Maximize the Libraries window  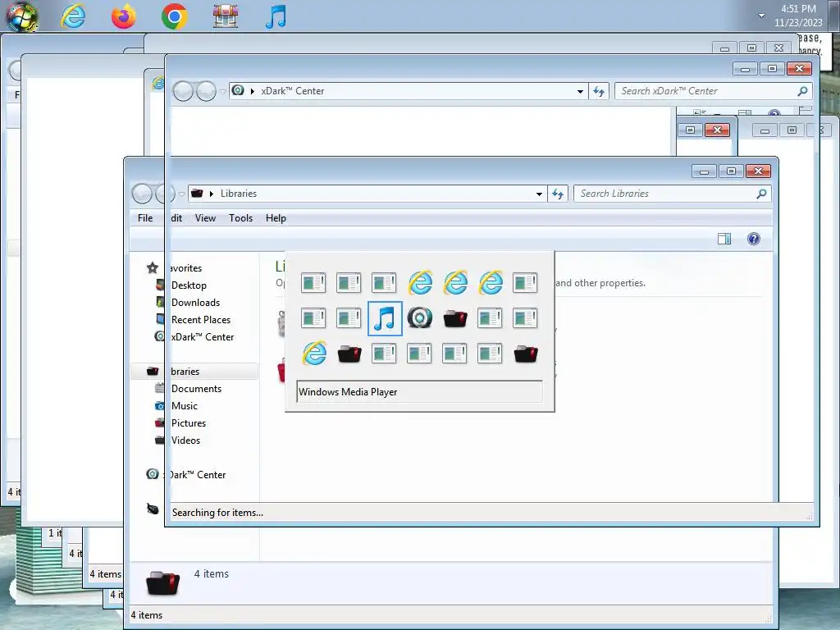[x=731, y=171]
